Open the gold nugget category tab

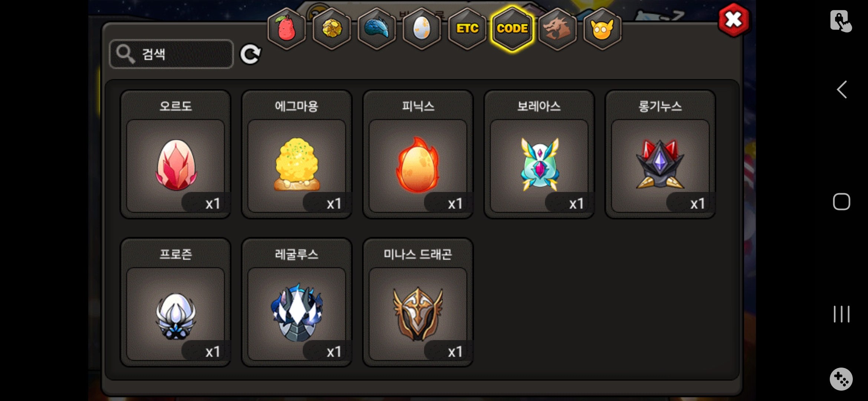pos(332,29)
